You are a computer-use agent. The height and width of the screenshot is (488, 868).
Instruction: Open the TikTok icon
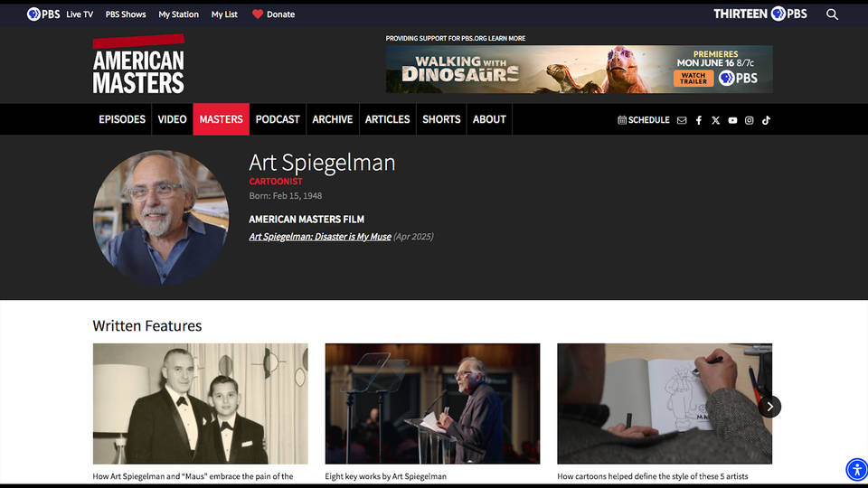point(766,120)
